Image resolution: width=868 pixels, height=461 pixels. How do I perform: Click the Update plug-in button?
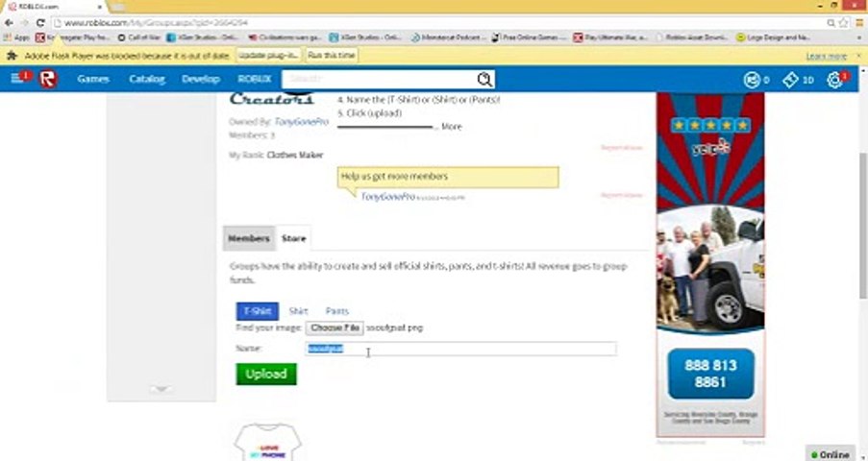point(269,56)
